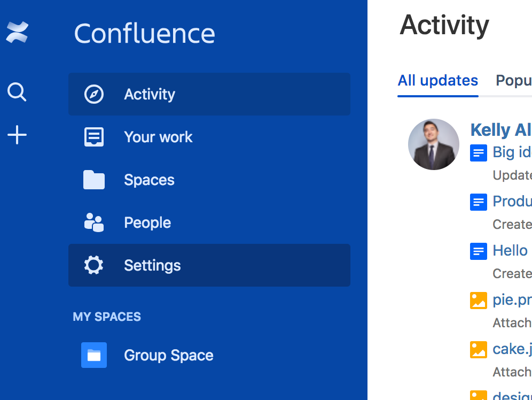Screen dimensions: 532x400
Task: Open Kelly's profile name link
Action: coord(501,130)
